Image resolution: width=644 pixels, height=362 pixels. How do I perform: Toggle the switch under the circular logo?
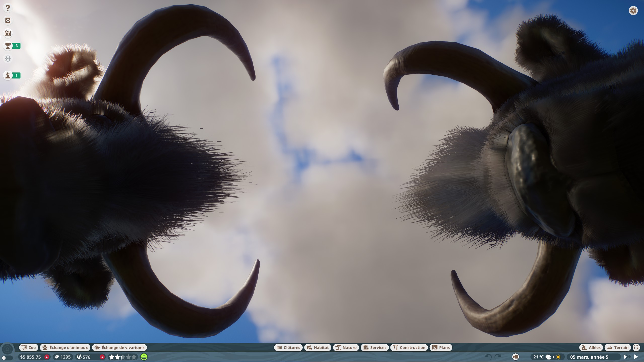7,358
